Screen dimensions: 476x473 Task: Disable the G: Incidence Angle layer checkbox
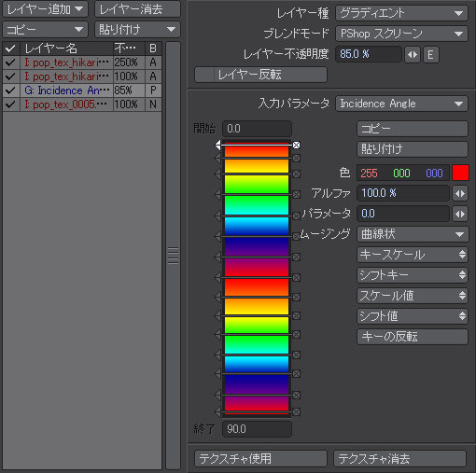[x=10, y=90]
